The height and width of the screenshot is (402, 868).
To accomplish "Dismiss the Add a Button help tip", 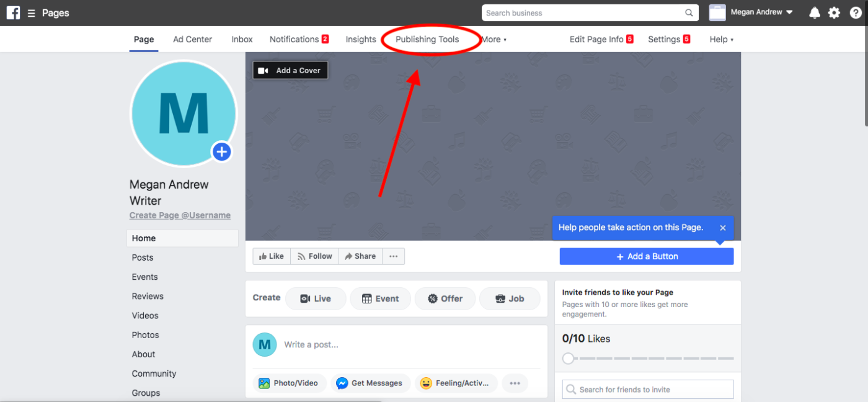I will (723, 228).
